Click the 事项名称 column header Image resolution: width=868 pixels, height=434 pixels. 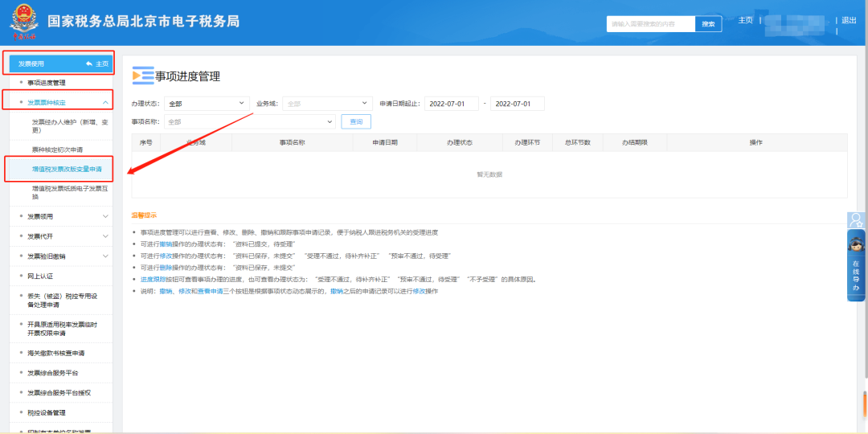pyautogui.click(x=293, y=142)
